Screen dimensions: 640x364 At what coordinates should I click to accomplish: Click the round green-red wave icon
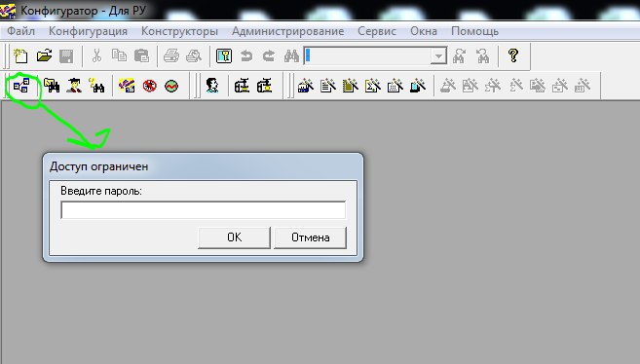(171, 86)
